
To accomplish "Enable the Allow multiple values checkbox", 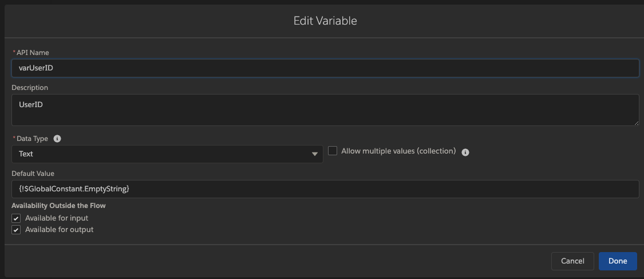I will [x=333, y=151].
